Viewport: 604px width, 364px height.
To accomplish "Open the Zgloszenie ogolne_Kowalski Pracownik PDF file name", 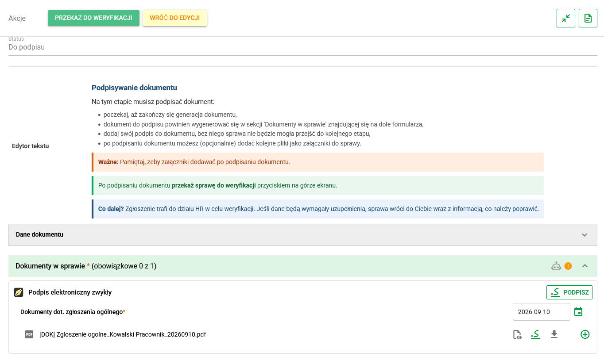I will (x=123, y=334).
